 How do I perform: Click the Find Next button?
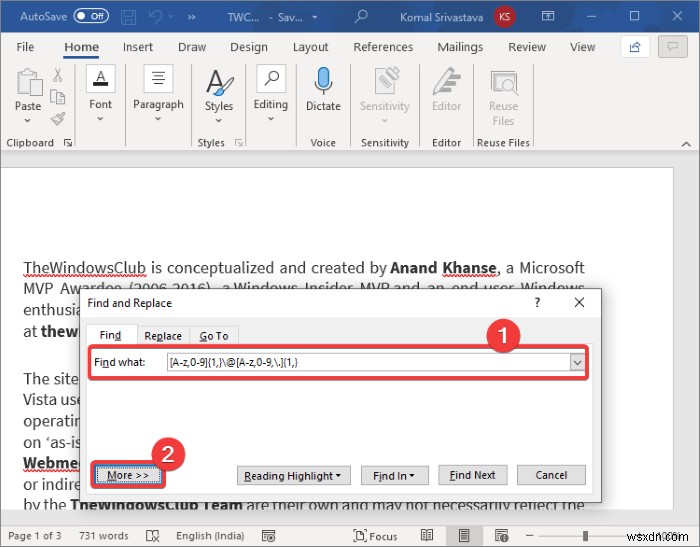coord(472,475)
